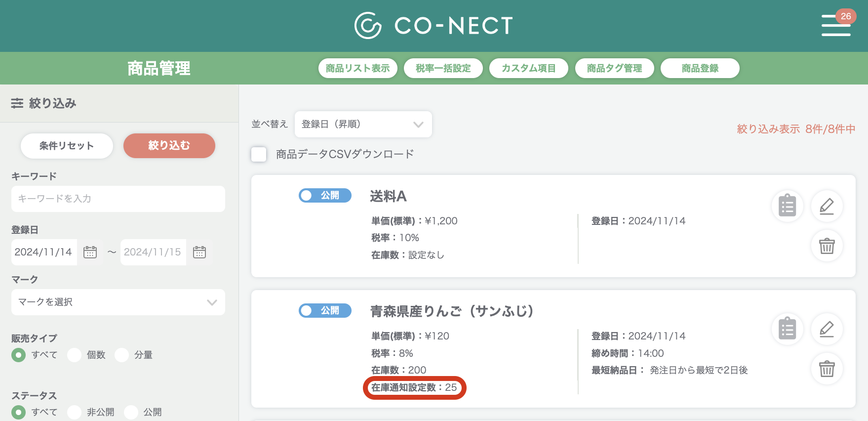868x421 pixels.
Task: Click the 絞り込む button
Action: tap(169, 146)
